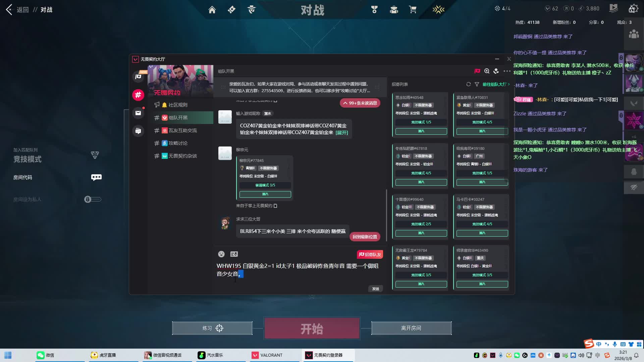Screen dimensions: 644x362
Task: Open 虎牙直播 from the taskbar
Action: click(104, 355)
